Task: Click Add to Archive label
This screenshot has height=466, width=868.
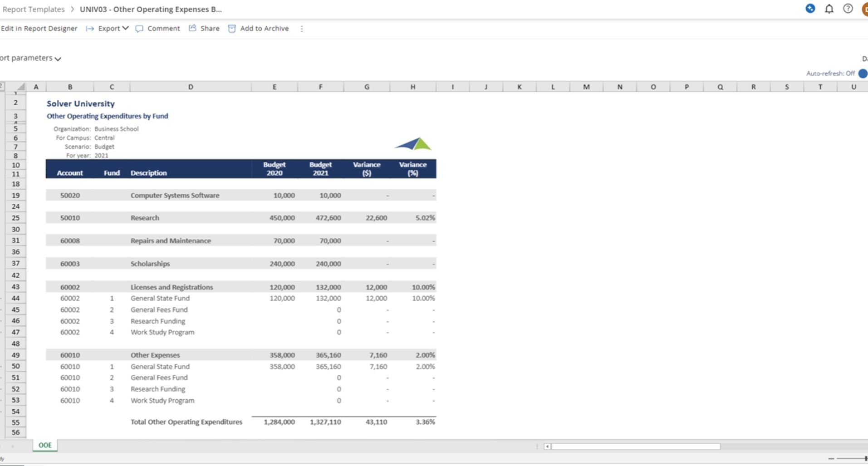Action: tap(265, 28)
